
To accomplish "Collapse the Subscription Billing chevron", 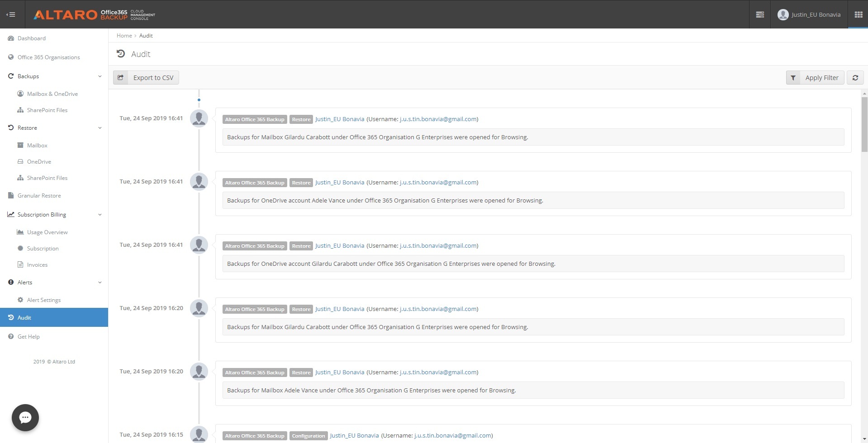I will [x=100, y=215].
